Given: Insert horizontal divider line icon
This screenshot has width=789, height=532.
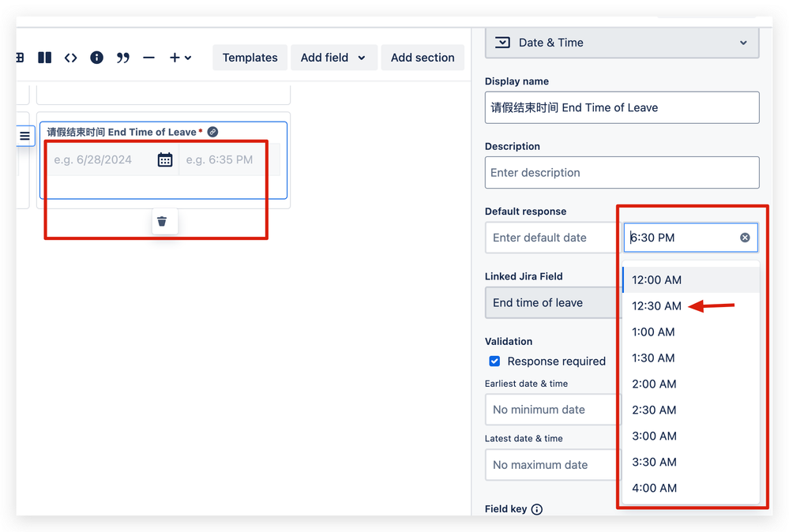Looking at the screenshot, I should [x=148, y=58].
